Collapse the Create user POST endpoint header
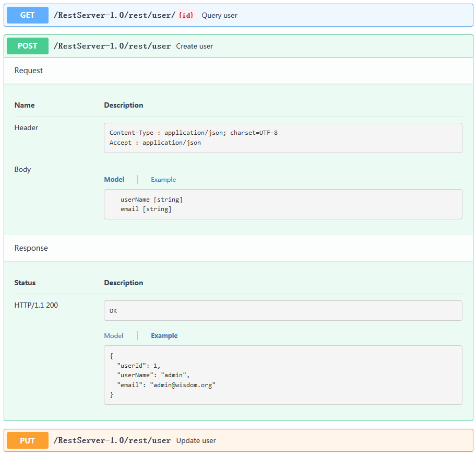The image size is (476, 455). tap(239, 46)
